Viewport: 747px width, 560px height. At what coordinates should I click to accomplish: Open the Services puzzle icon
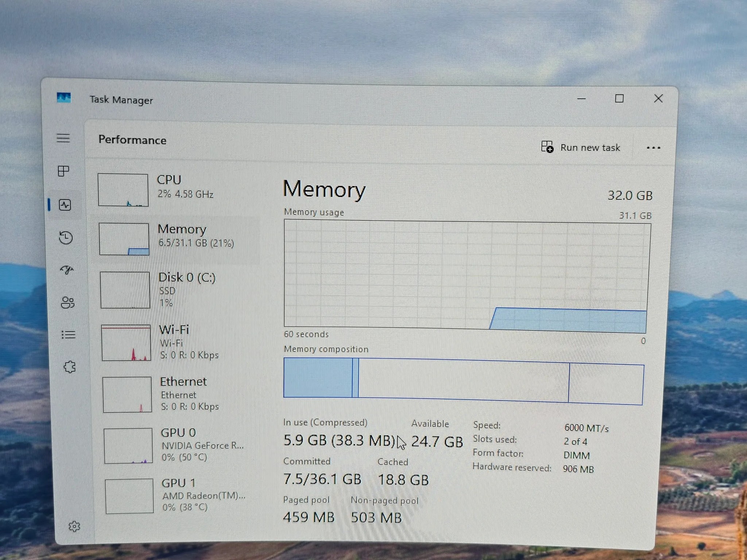point(70,367)
